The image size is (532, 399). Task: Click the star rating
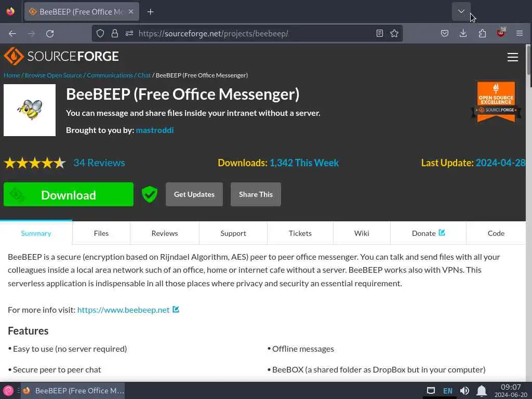(x=35, y=163)
